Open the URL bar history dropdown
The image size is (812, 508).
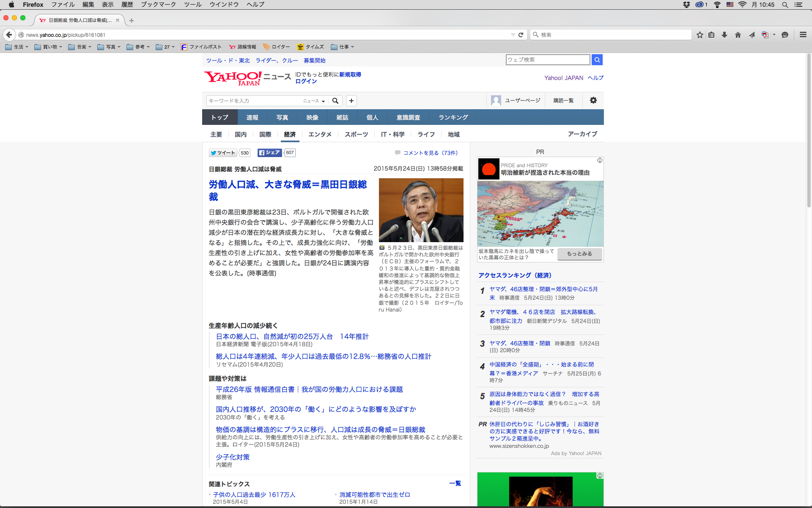tap(513, 35)
